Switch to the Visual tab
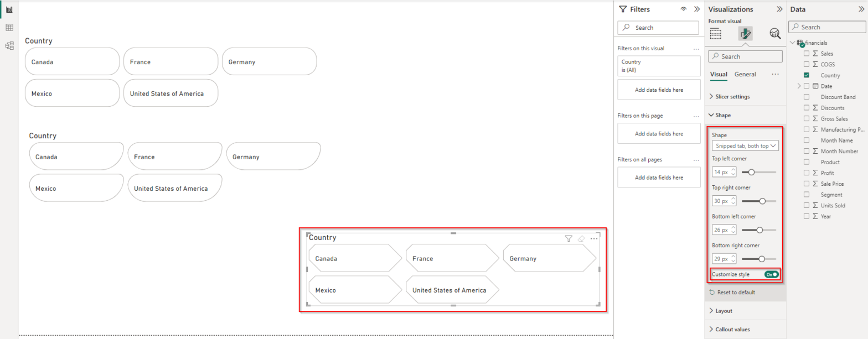The image size is (868, 339). (719, 74)
